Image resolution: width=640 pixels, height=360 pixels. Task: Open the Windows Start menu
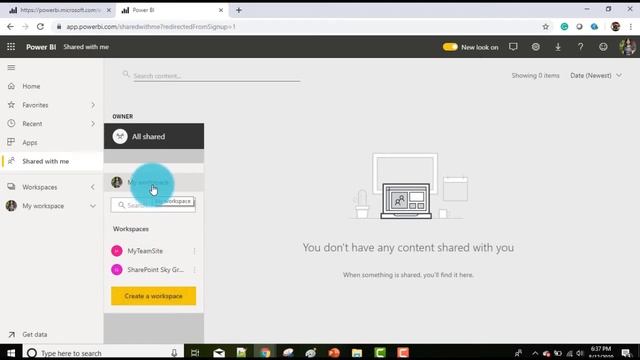(x=11, y=353)
